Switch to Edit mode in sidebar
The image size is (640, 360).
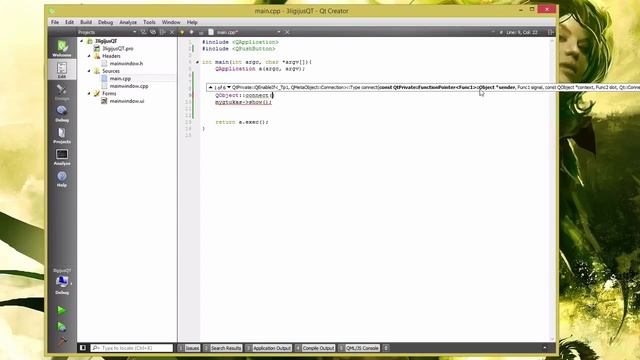pyautogui.click(x=62, y=69)
